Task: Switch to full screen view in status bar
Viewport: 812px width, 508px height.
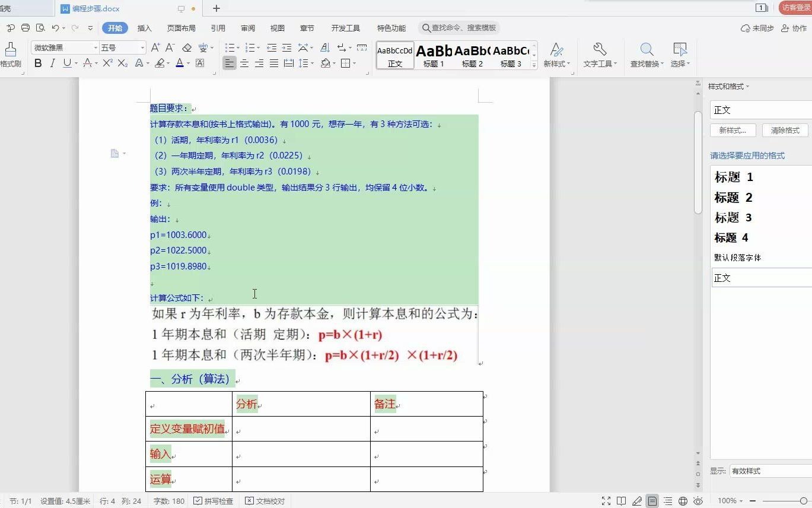Action: (x=606, y=501)
